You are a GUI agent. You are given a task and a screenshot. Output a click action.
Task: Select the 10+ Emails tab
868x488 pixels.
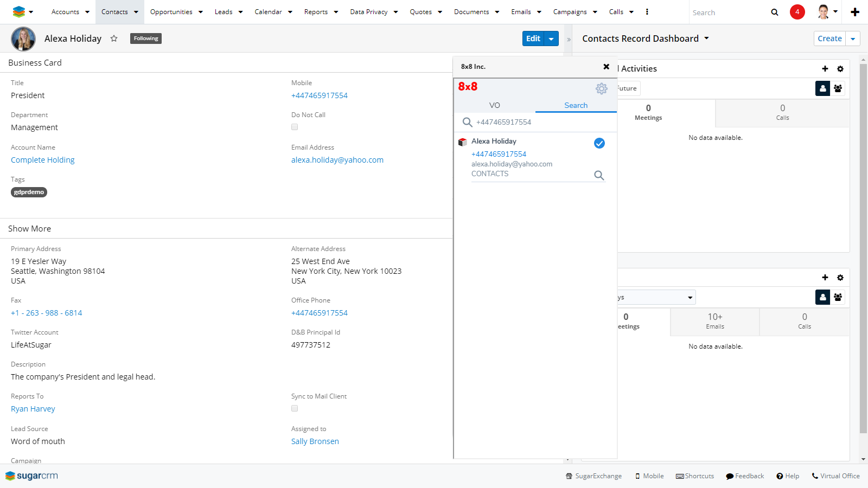[715, 321]
